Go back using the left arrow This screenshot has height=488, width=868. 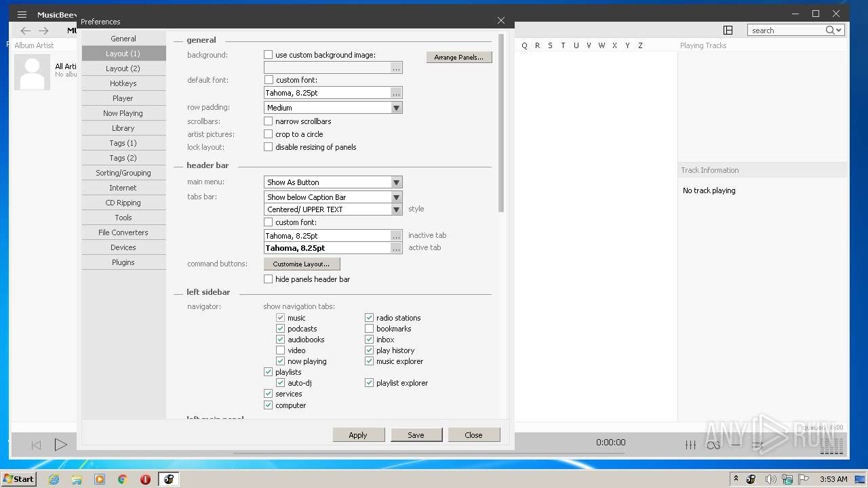26,30
